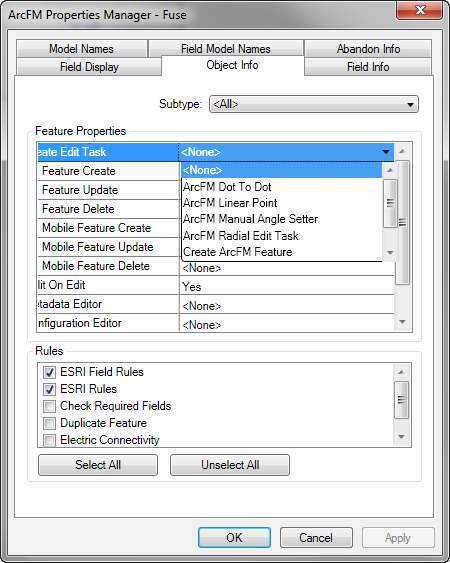Viewport: 450px width, 563px height.
Task: Click the Yes value for Split On Edit
Action: [287, 287]
